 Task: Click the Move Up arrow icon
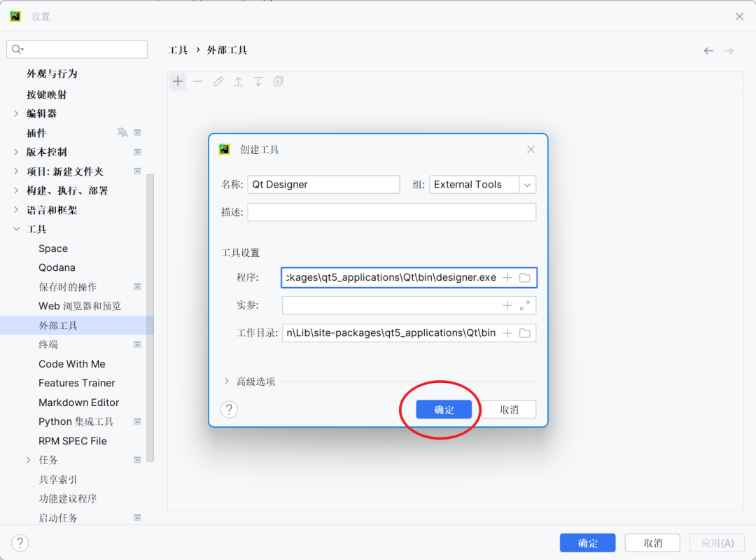point(238,81)
